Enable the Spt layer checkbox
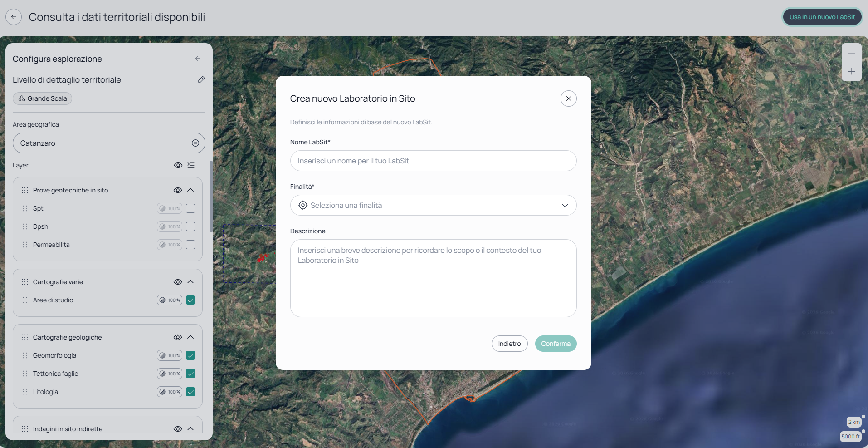The height and width of the screenshot is (448, 868). (190, 208)
